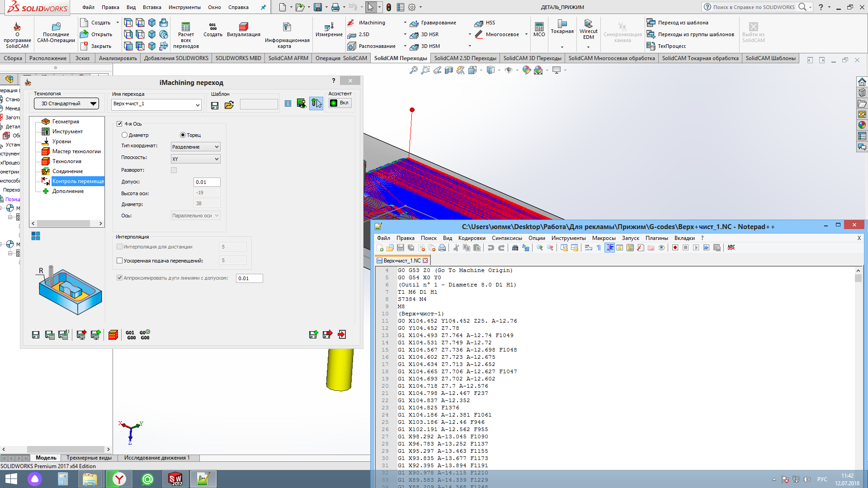Toggle the 4-я Ось checkbox
Image resolution: width=868 pixels, height=488 pixels.
tap(119, 124)
